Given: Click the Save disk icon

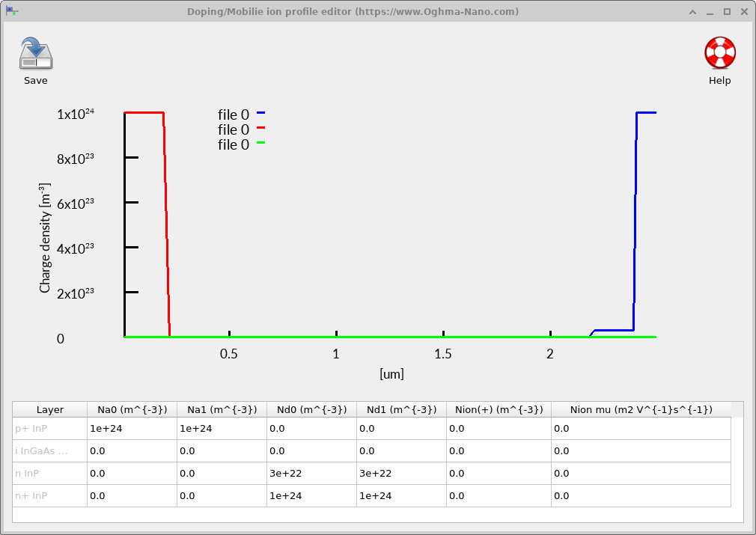Looking at the screenshot, I should (x=36, y=54).
